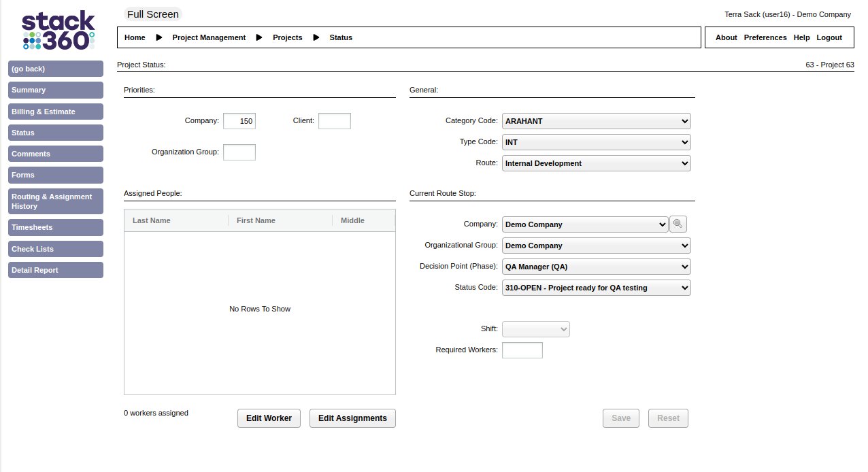Select the Billing & Estimate sidebar item
868x472 pixels.
(x=56, y=112)
